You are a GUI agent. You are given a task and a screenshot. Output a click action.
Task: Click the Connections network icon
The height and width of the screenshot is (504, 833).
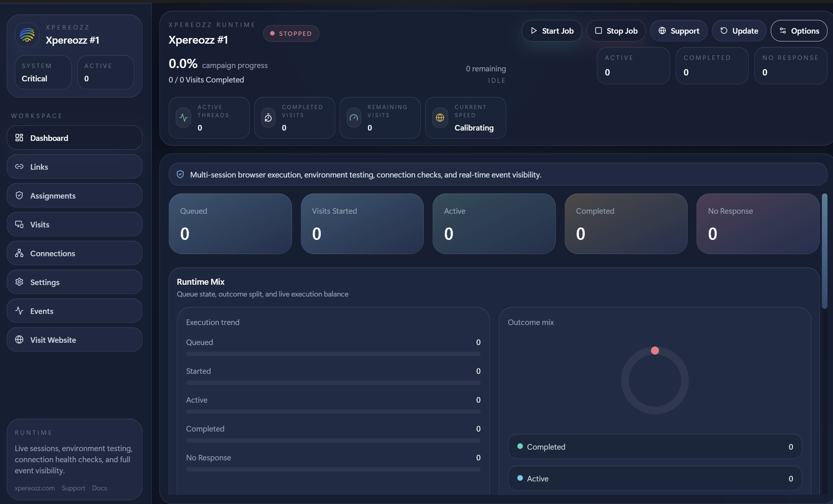click(x=19, y=253)
